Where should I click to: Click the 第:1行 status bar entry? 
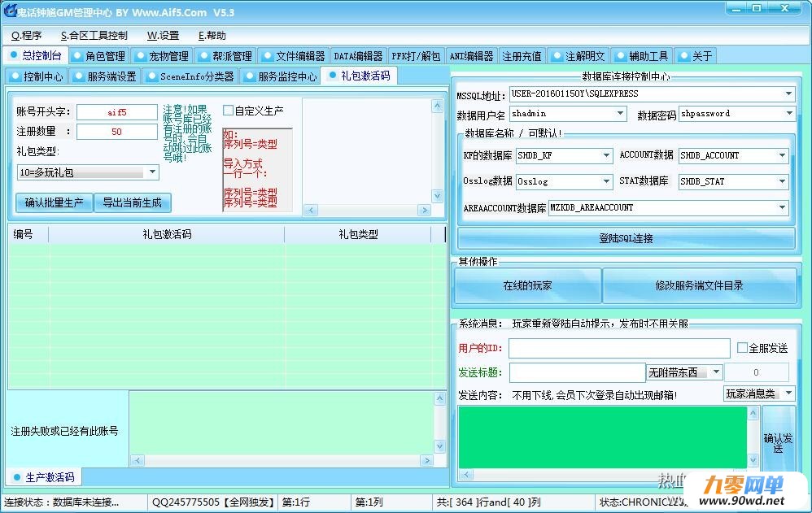(x=296, y=502)
